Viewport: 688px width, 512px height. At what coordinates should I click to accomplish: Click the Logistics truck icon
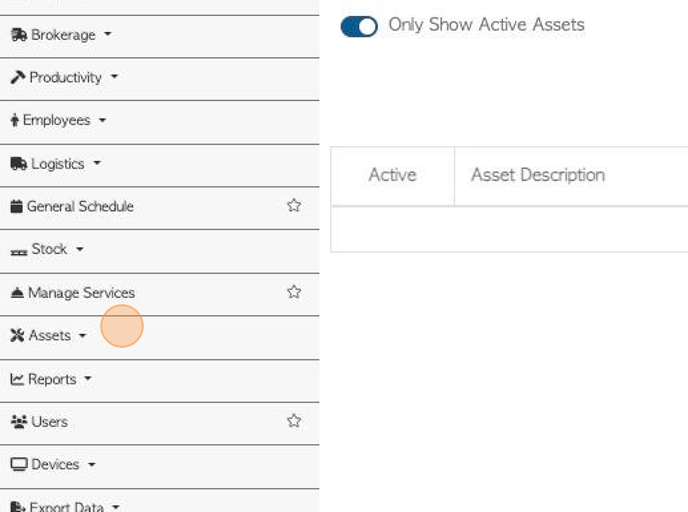(x=19, y=164)
